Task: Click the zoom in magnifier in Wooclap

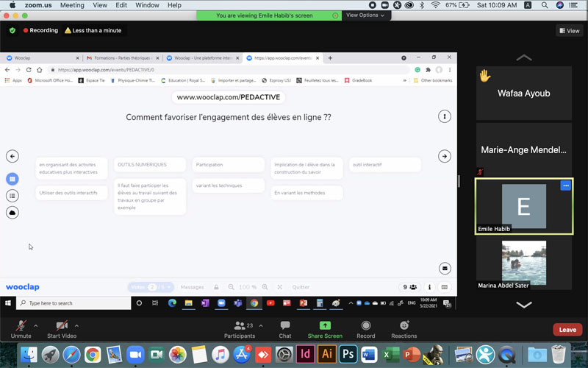Action: tap(265, 287)
